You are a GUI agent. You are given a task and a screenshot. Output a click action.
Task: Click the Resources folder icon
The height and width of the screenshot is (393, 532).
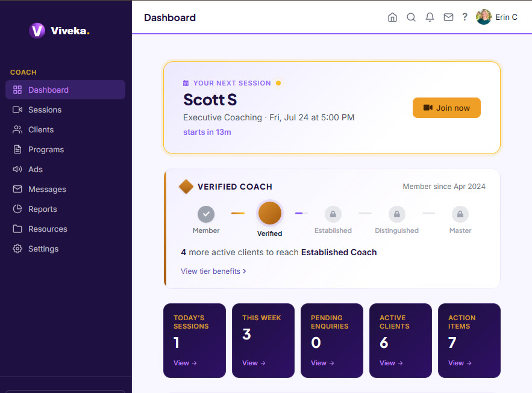(17, 229)
